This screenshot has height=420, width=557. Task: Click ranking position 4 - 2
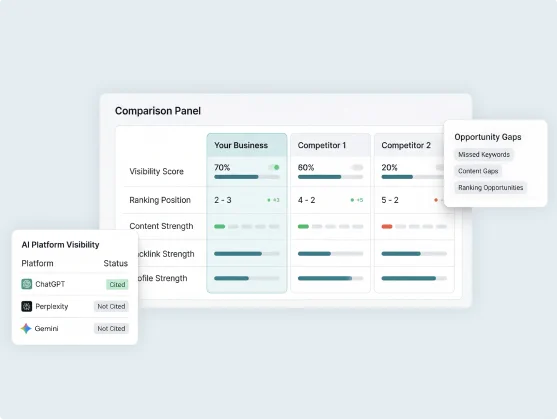(307, 200)
